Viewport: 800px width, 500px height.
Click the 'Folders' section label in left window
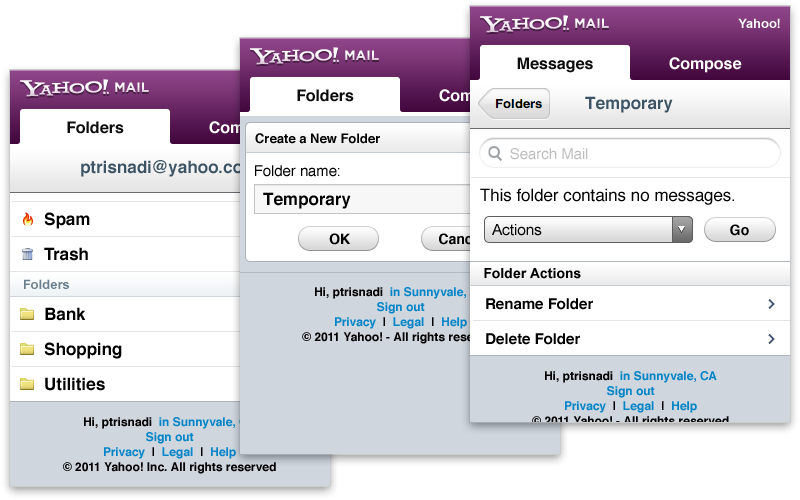(46, 285)
